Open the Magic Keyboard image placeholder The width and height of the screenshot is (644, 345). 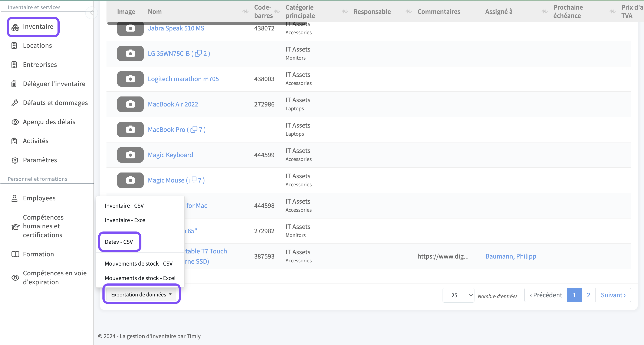pyautogui.click(x=130, y=155)
